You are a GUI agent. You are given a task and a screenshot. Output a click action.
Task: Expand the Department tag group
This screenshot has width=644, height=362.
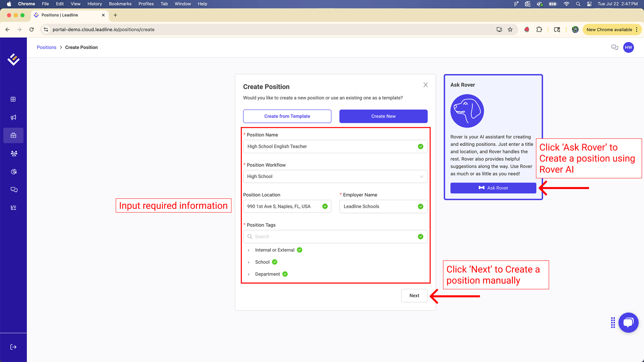249,274
